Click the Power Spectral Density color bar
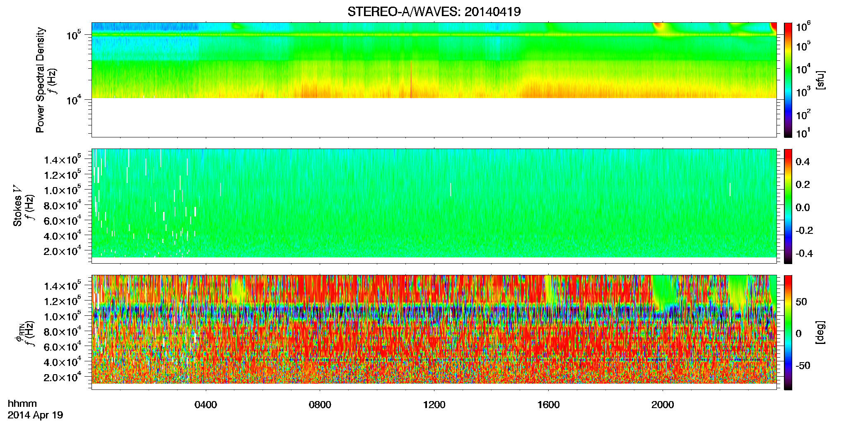The height and width of the screenshot is (447, 868). [788, 80]
